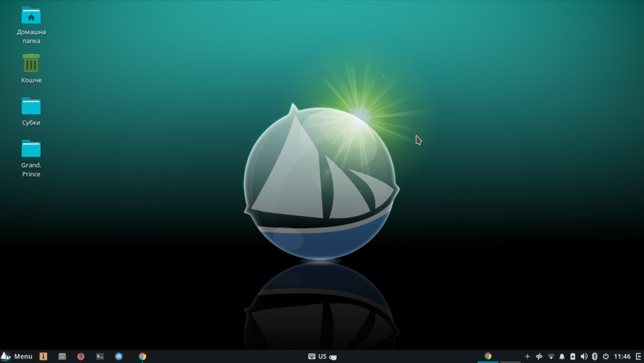Image resolution: width=644 pixels, height=363 pixels.
Task: Open the volume control icon
Action: click(583, 357)
